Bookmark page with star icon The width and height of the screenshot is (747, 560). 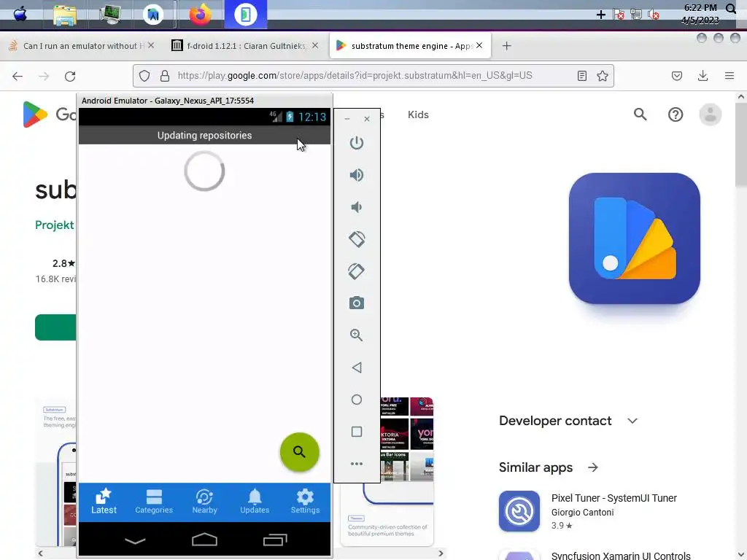(603, 76)
